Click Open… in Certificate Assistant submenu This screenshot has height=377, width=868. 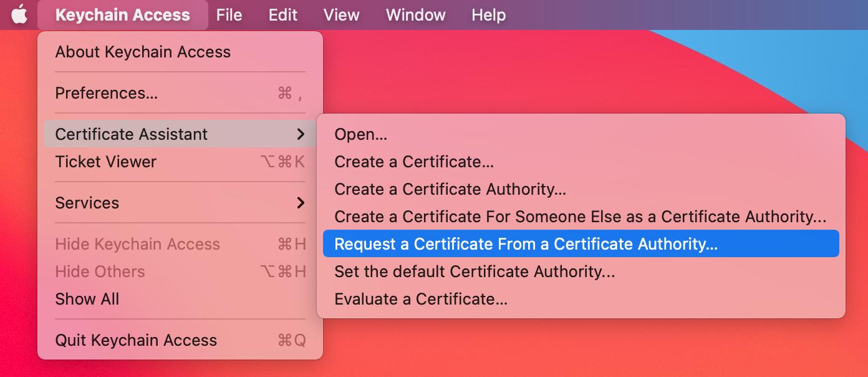[581, 134]
